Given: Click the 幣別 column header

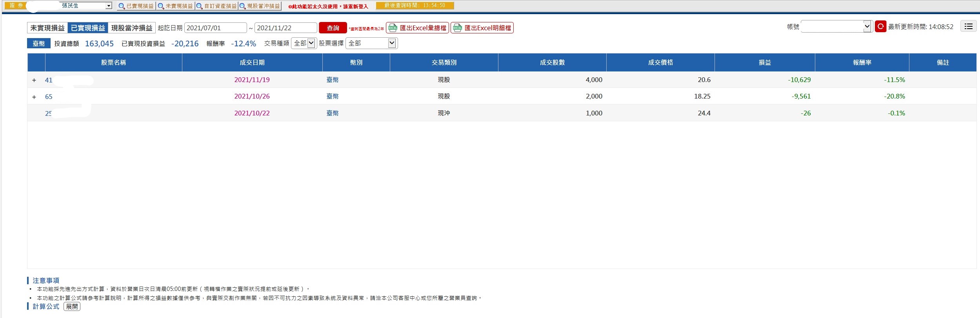Looking at the screenshot, I should coord(356,62).
